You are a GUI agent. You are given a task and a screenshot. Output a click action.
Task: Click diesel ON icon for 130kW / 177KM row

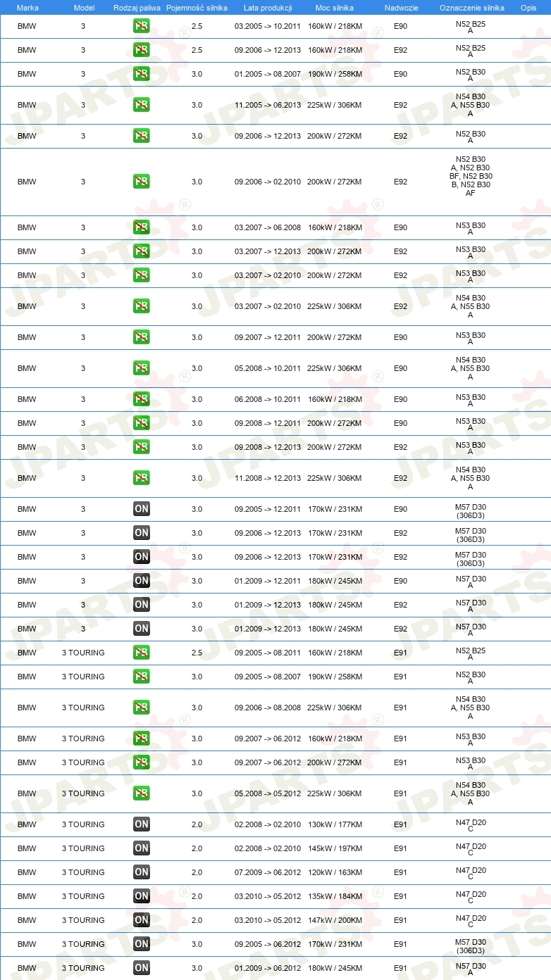(x=142, y=825)
